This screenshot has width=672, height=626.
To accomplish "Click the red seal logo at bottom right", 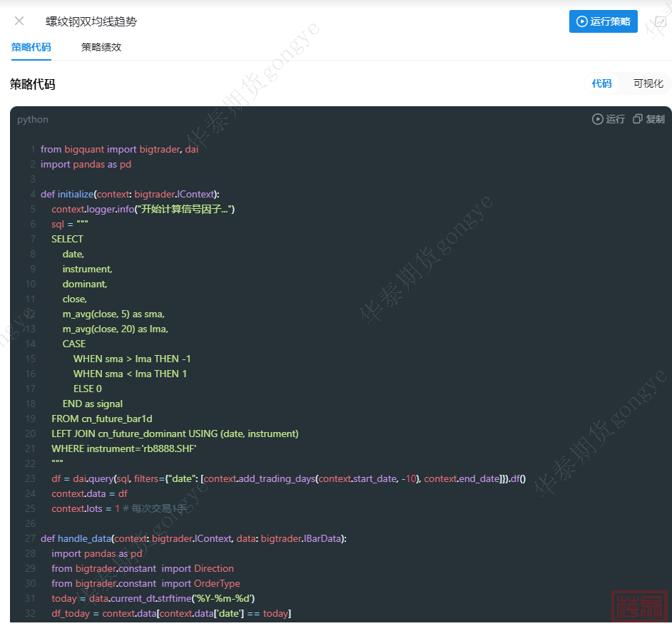I will [x=639, y=605].
